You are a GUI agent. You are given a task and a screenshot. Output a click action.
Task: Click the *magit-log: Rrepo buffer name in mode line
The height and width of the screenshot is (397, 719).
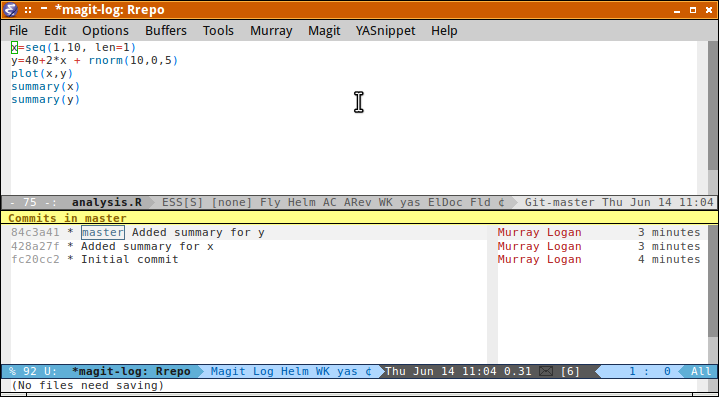click(131, 371)
